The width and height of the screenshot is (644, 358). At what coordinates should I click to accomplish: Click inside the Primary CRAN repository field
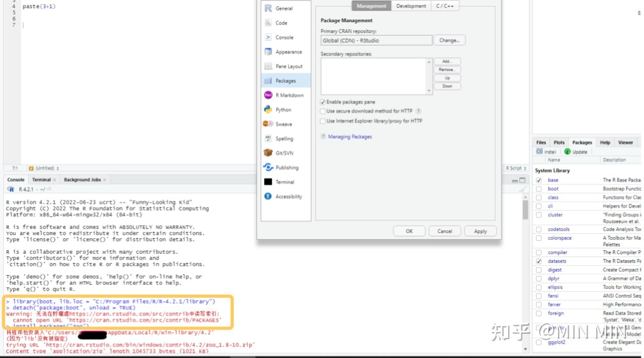375,40
